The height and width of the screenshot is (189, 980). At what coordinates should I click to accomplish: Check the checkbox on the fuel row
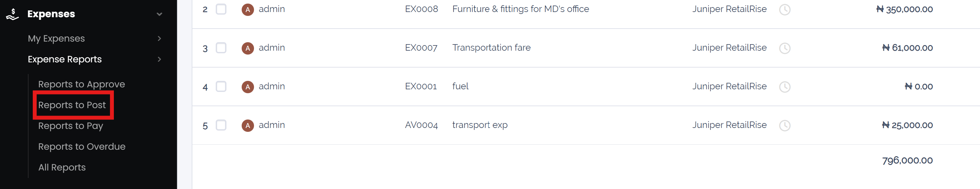[x=221, y=86]
